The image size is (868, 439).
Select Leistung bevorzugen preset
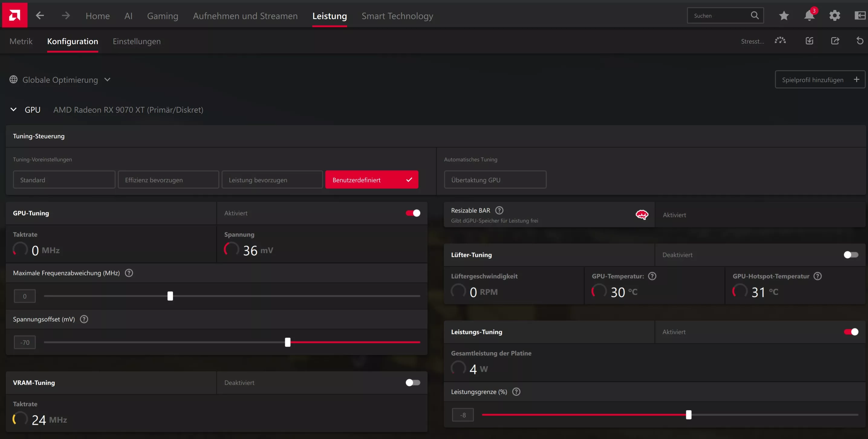[272, 180]
